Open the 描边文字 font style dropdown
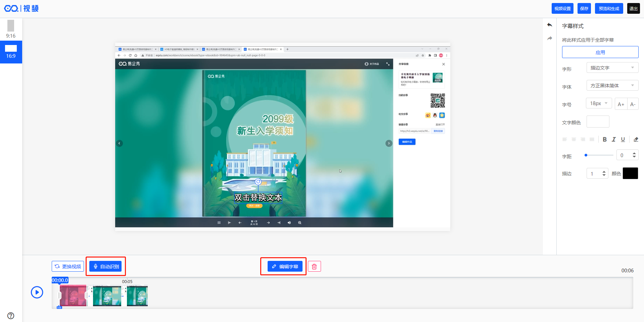Image resolution: width=644 pixels, height=322 pixels. (x=612, y=68)
